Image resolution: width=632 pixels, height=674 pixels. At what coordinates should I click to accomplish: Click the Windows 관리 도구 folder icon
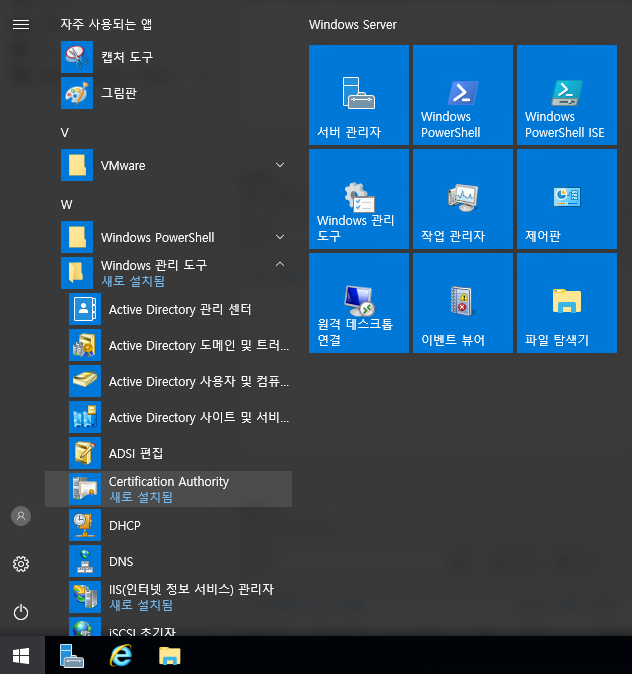point(77,273)
